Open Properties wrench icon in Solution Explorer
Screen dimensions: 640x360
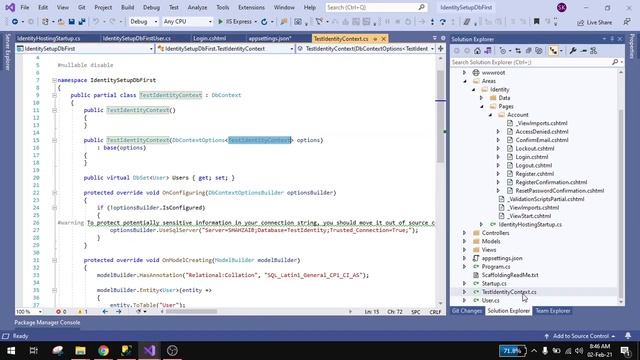[x=573, y=51]
